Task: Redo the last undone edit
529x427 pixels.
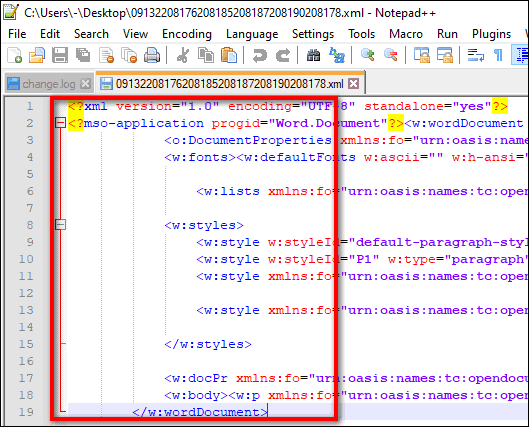Action: click(x=283, y=55)
